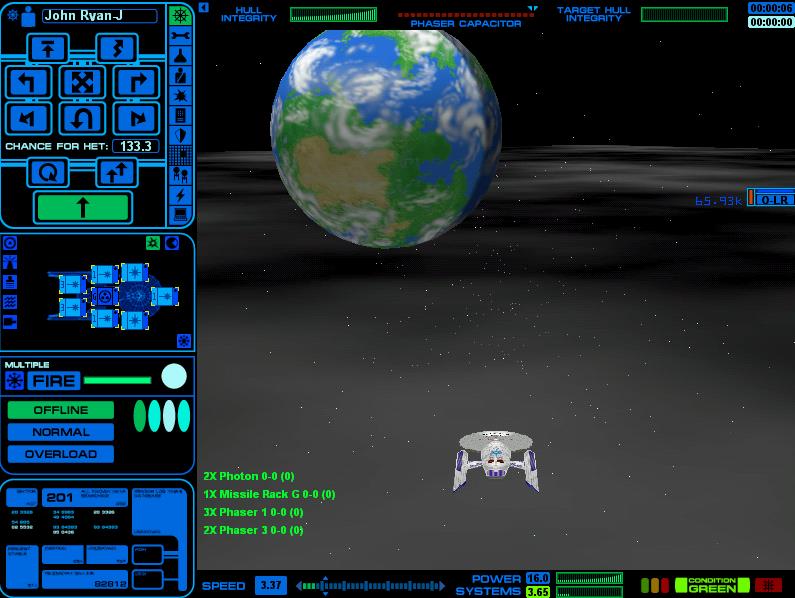Click the four-way expand arrows button
Viewport: 795px width, 598px height.
pyautogui.click(x=82, y=82)
